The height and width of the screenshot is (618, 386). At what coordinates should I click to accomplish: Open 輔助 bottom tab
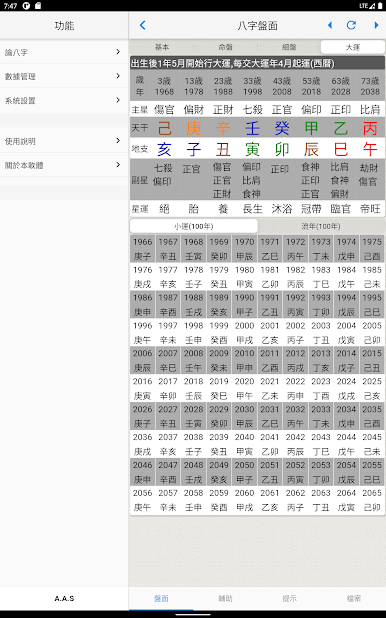tap(225, 598)
